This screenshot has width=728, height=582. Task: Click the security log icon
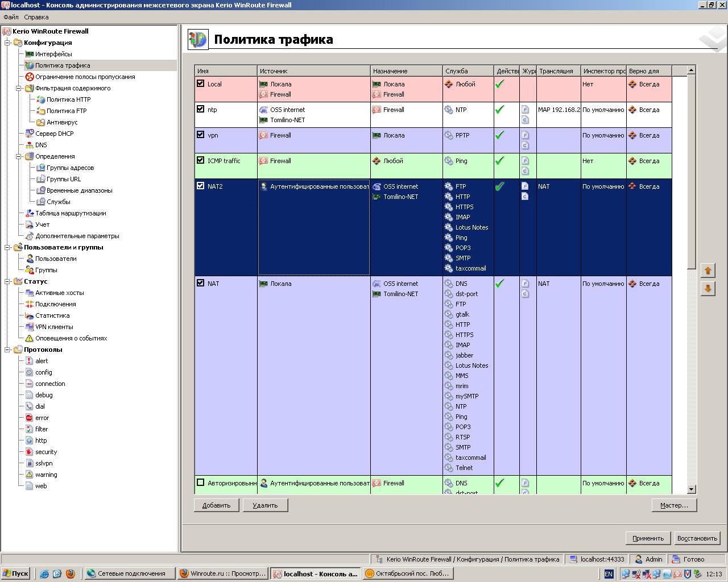pyautogui.click(x=30, y=452)
